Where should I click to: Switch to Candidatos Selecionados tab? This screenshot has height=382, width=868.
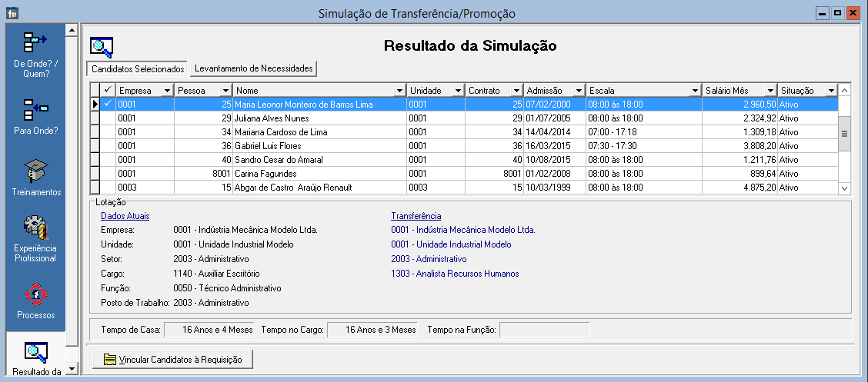[137, 69]
